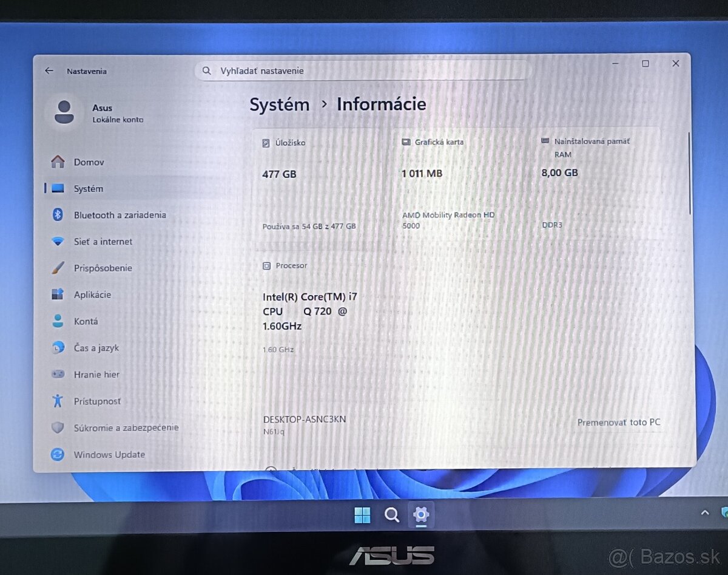Click the Bluetooth a zariadenia icon
This screenshot has width=728, height=575.
pos(58,215)
